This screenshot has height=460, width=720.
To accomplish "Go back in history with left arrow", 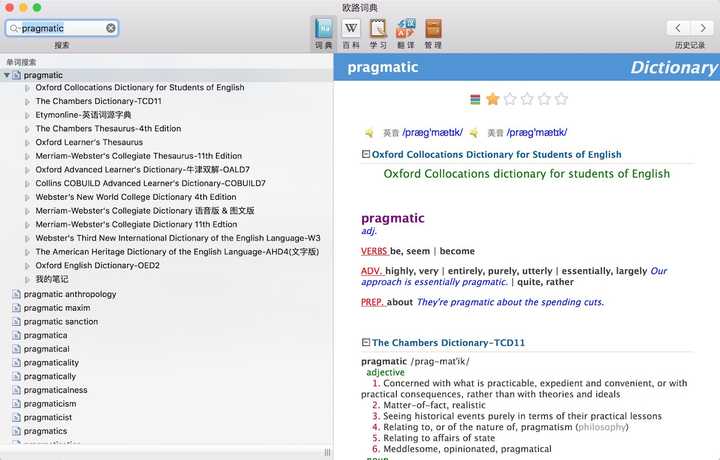I will point(678,28).
